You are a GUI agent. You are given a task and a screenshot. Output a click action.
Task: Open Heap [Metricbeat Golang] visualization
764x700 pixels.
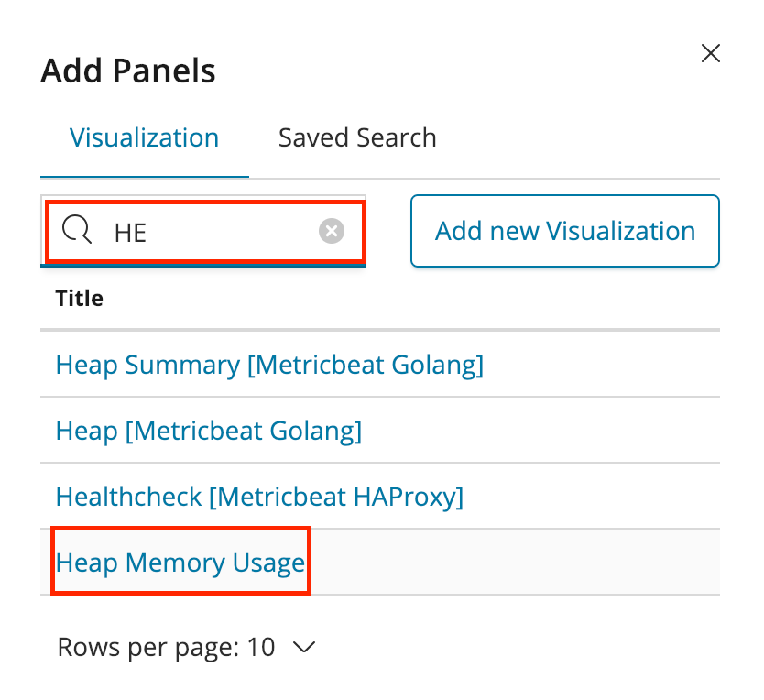point(208,431)
